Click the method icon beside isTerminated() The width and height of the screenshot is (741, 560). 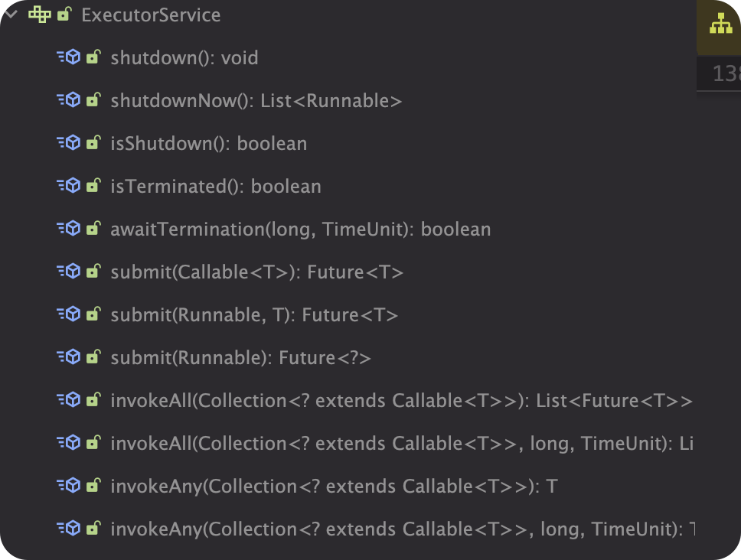[70, 186]
